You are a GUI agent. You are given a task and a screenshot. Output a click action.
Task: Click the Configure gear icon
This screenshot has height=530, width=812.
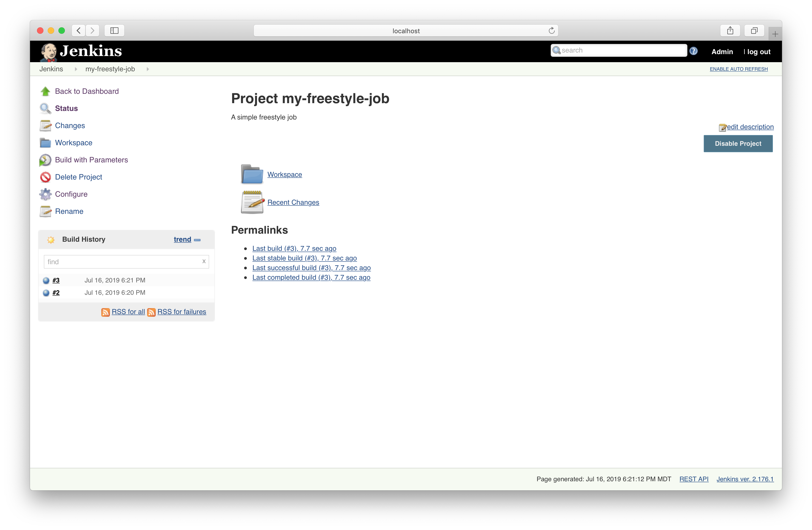coord(45,195)
